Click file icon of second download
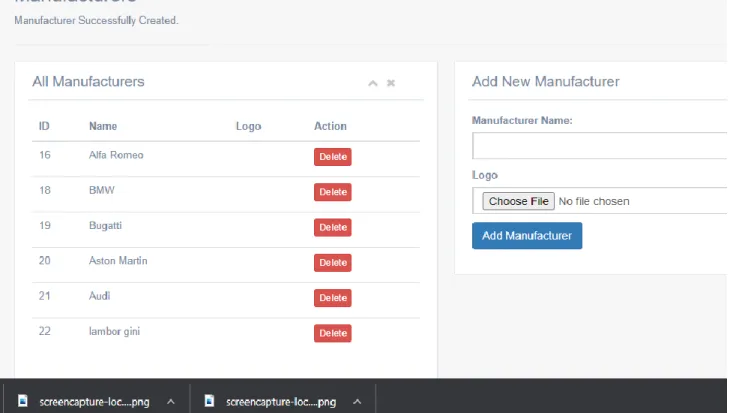730x413 pixels. pos(209,401)
